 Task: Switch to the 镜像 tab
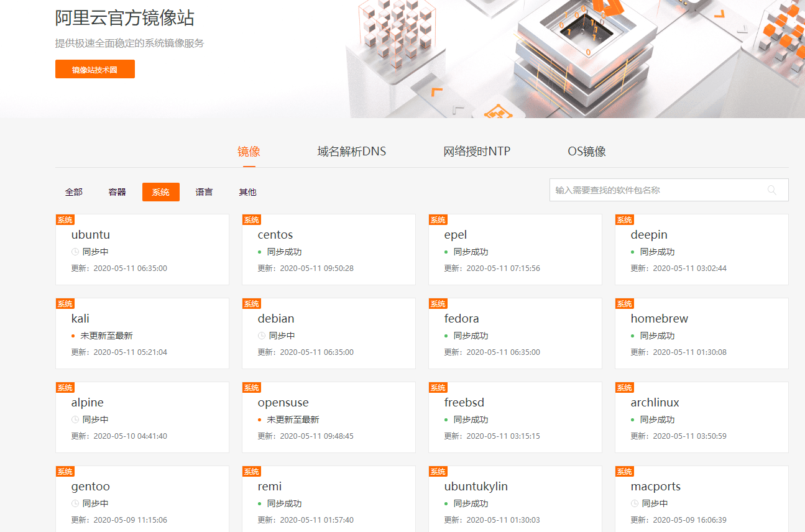click(249, 152)
